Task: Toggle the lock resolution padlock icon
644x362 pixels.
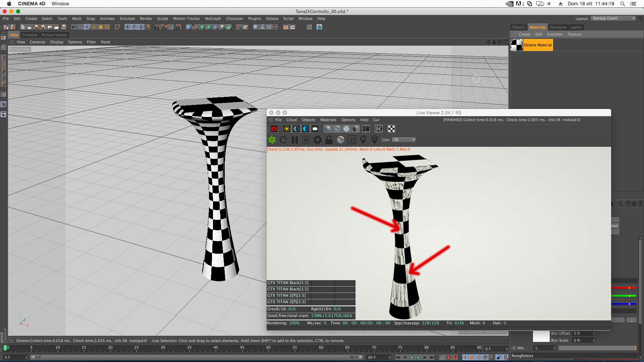Action: pyautogui.click(x=329, y=140)
